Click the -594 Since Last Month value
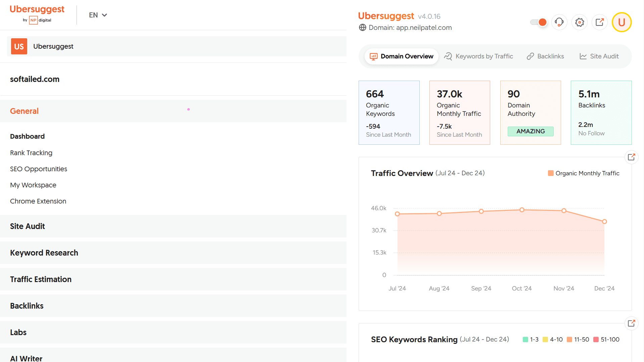644x362 pixels. [x=373, y=127]
